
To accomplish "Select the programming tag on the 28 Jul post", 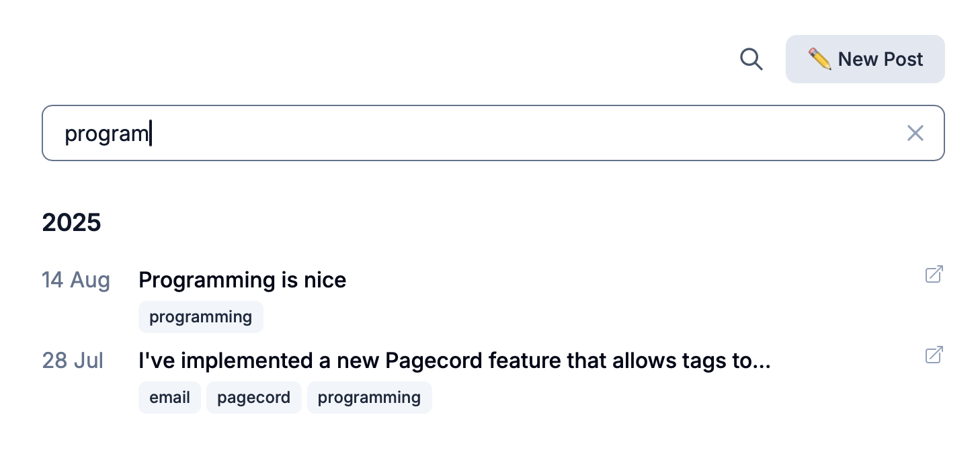I will click(369, 398).
